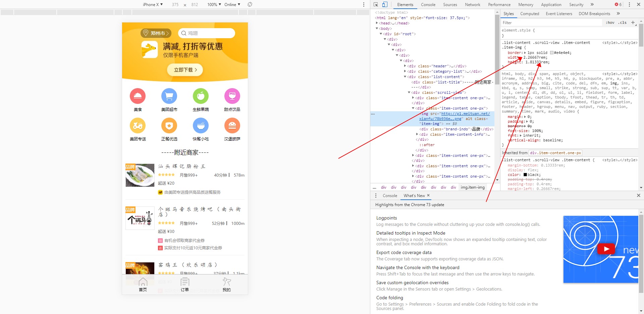644x314 pixels.
Task: Click the 郑州市 location selector
Action: click(x=156, y=33)
